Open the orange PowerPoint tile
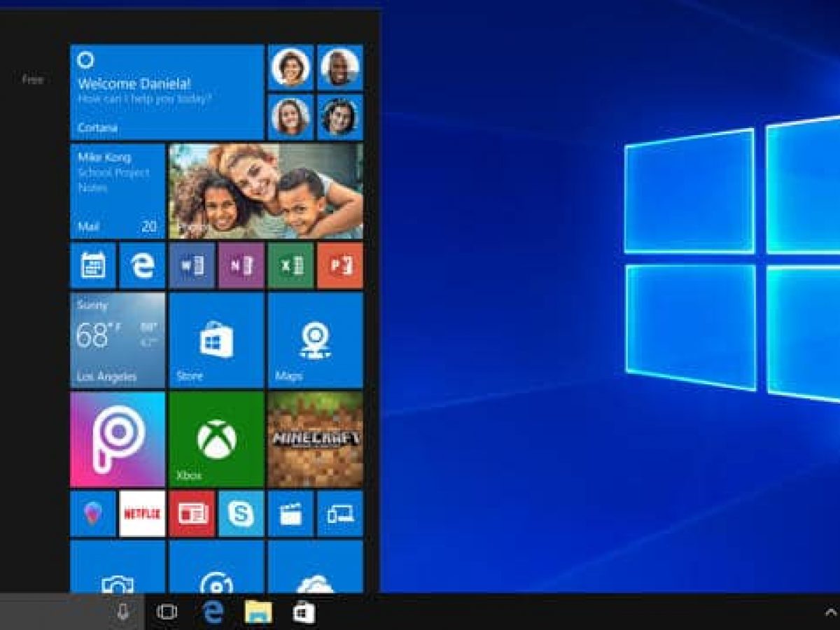This screenshot has width=840, height=630. coord(340,266)
